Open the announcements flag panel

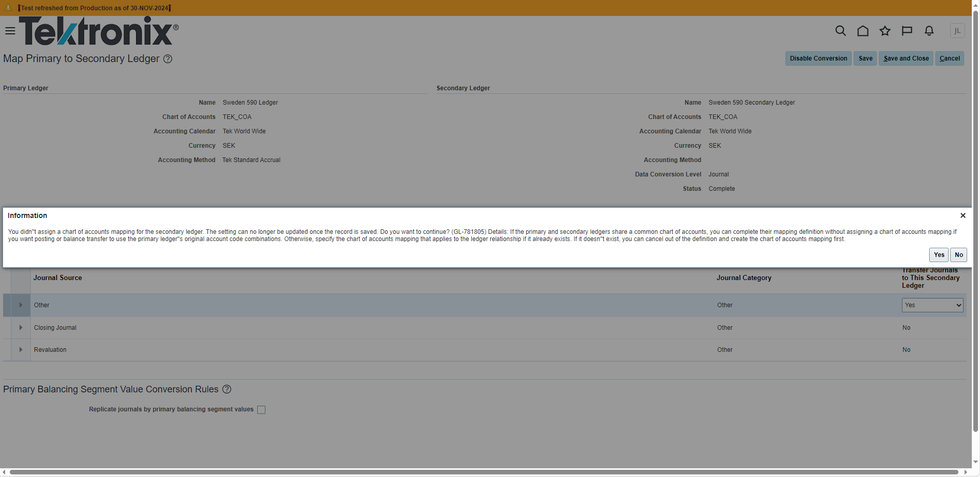tap(906, 31)
